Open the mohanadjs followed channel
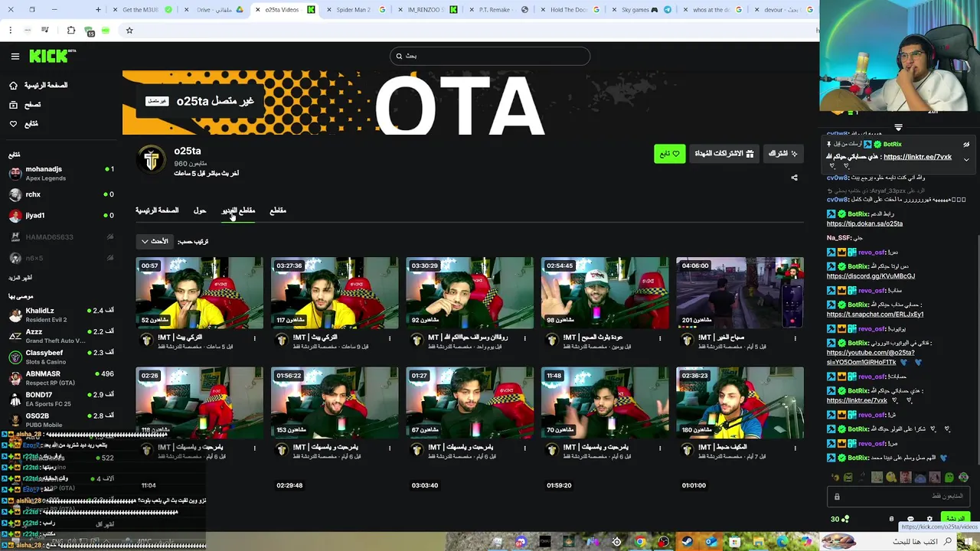 [61, 173]
